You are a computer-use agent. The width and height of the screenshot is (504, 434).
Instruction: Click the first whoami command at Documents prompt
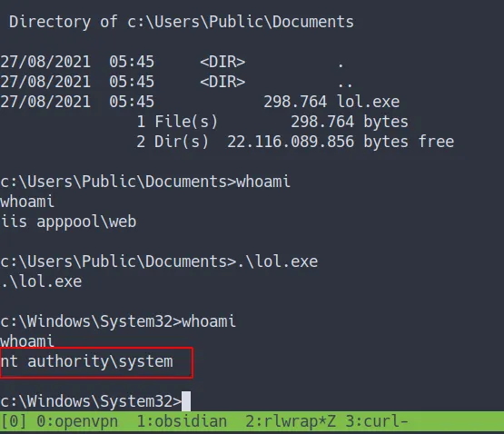pos(263,182)
